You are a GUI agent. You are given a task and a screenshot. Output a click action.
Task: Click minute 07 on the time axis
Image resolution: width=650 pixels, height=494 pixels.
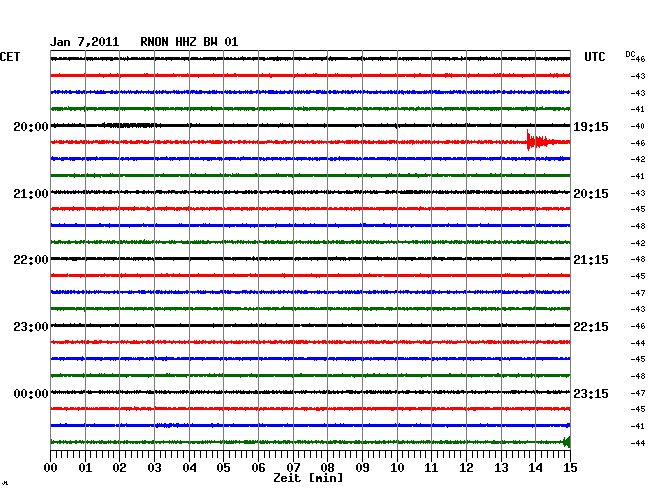(293, 467)
